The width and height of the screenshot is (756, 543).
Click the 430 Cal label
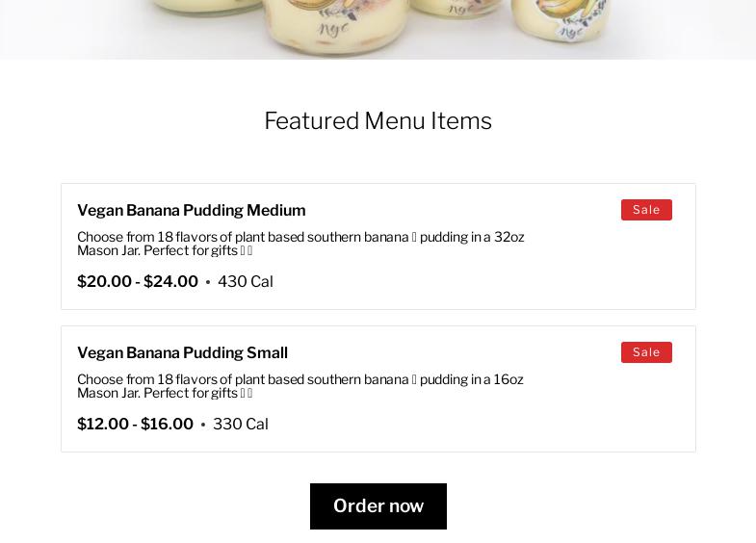pyautogui.click(x=246, y=282)
